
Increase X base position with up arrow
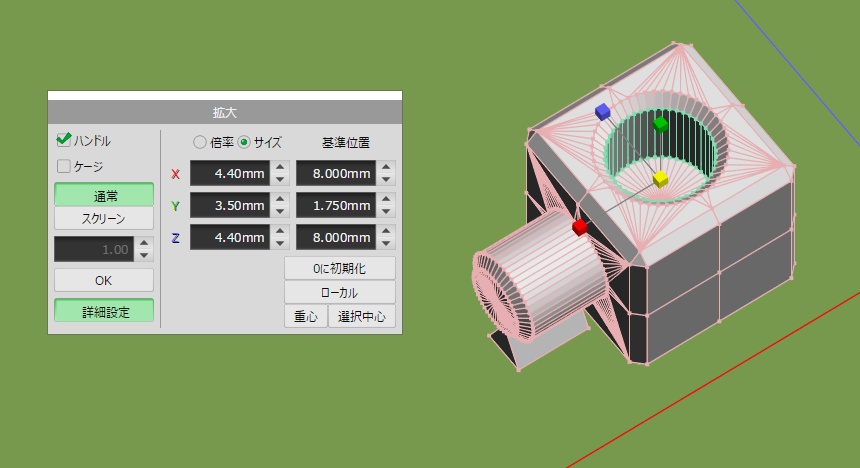[386, 167]
